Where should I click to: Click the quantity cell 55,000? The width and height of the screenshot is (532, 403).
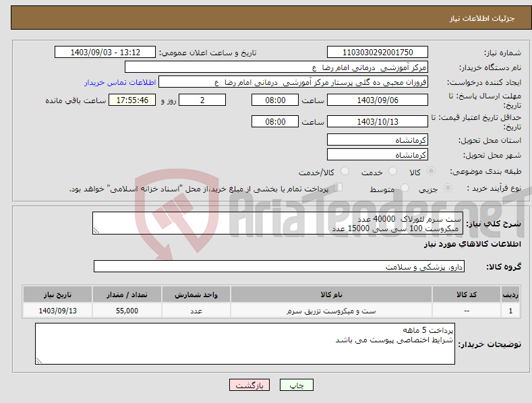pos(127,311)
